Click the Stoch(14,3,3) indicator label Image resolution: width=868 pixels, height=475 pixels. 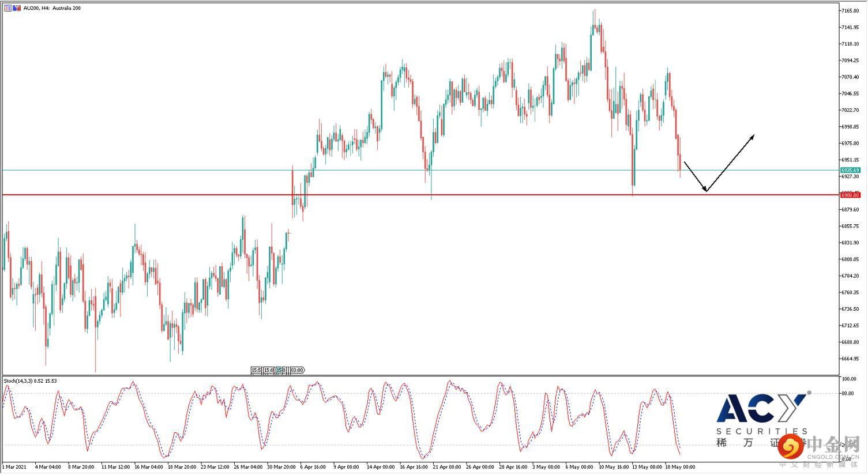pyautogui.click(x=30, y=381)
